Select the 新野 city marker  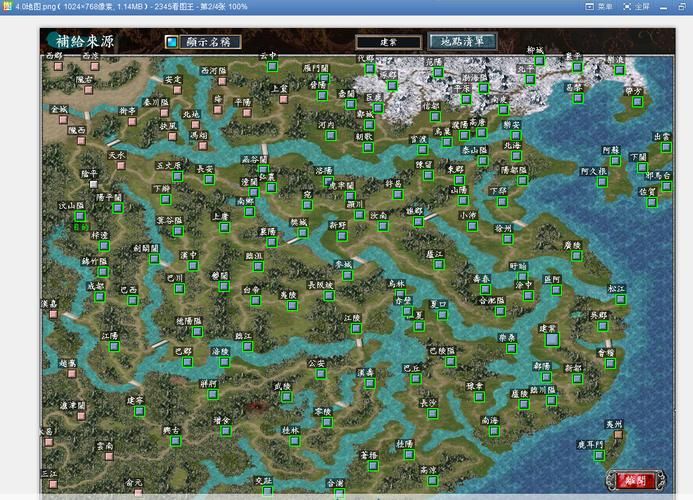[342, 236]
